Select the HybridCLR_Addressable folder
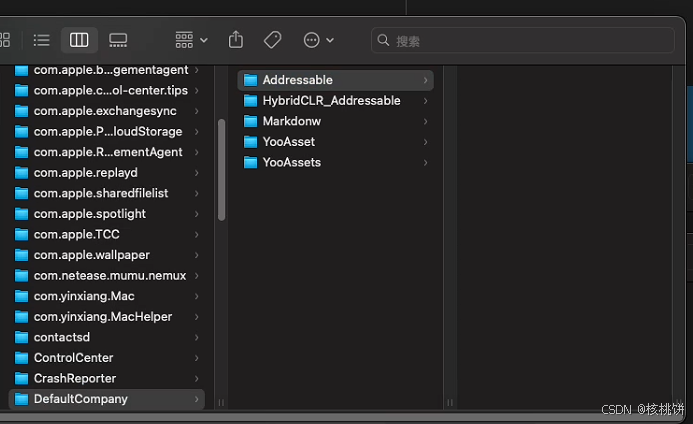 335,101
